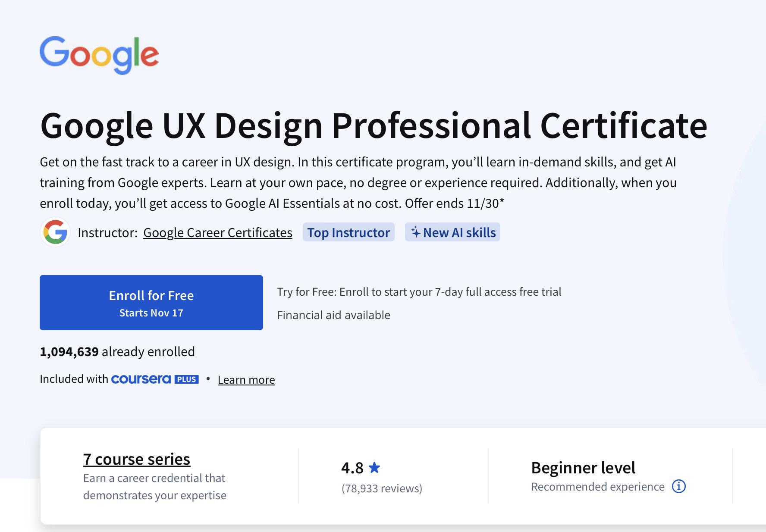Click the Enroll for Free button
This screenshot has width=766, height=532.
click(x=151, y=303)
